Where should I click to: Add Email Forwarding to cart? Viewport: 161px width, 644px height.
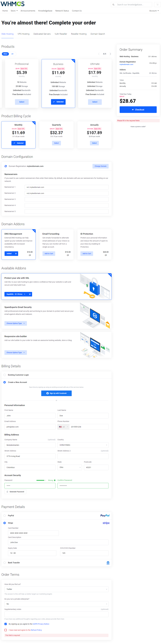(x=49, y=253)
